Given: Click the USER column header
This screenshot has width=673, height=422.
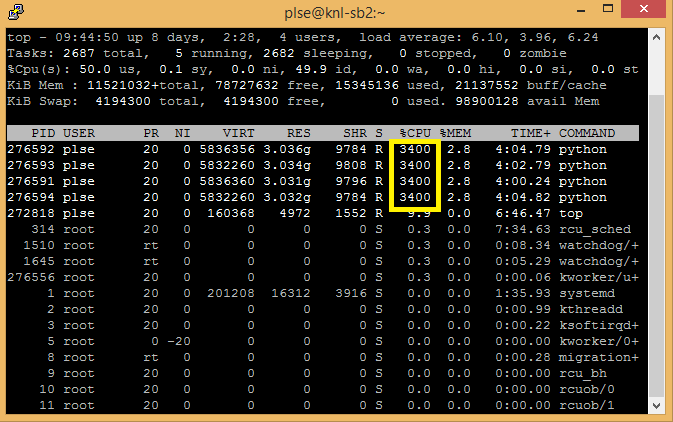Looking at the screenshot, I should (x=79, y=134).
